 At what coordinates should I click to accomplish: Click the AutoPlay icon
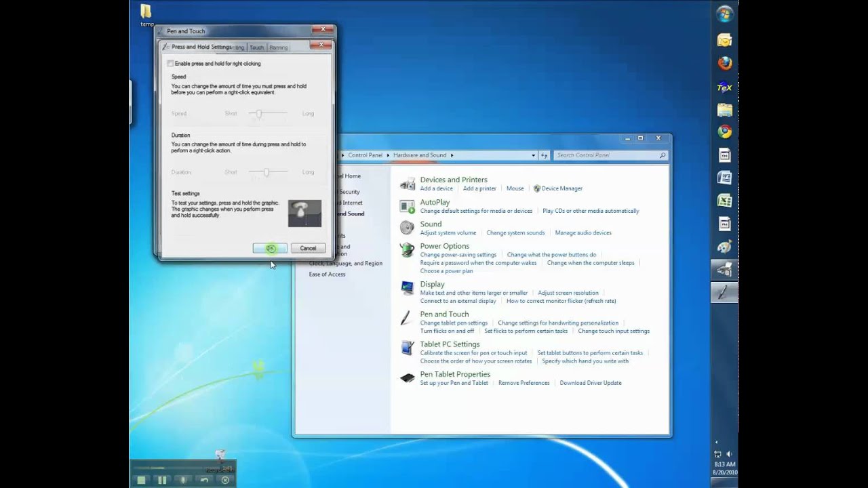408,206
